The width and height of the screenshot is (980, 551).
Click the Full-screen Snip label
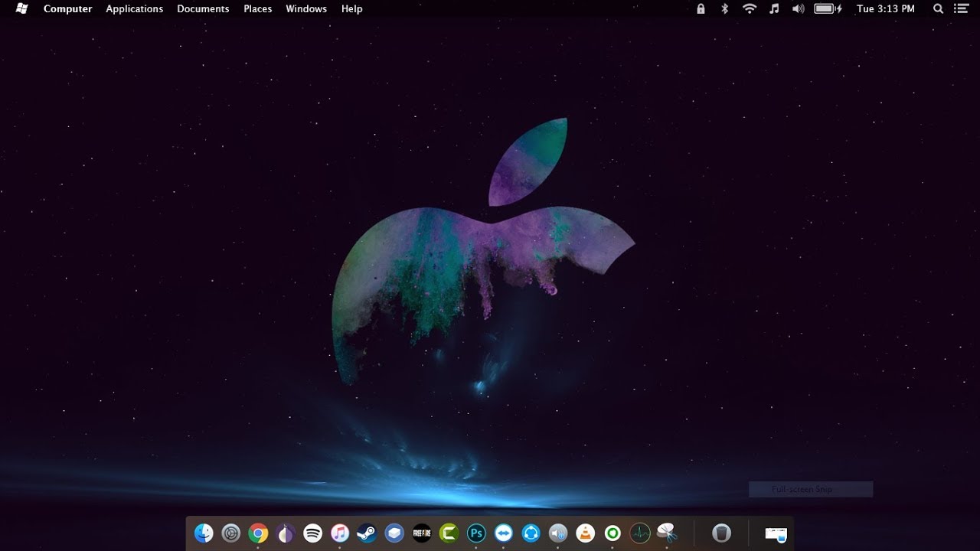click(x=802, y=489)
